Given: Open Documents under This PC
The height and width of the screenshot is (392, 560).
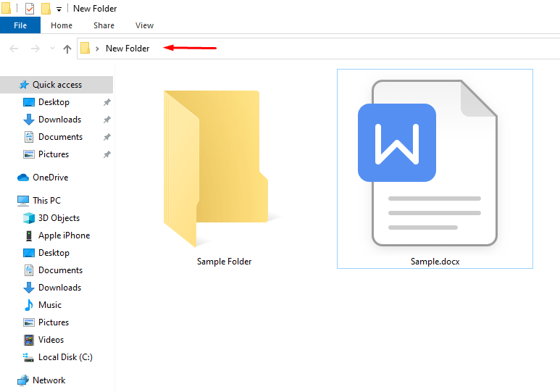Looking at the screenshot, I should click(60, 270).
